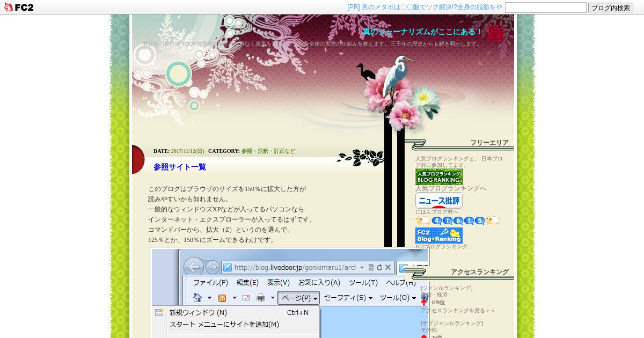
Task: Open the ファイル(F) menu in IE screenshot
Action: pos(210,283)
